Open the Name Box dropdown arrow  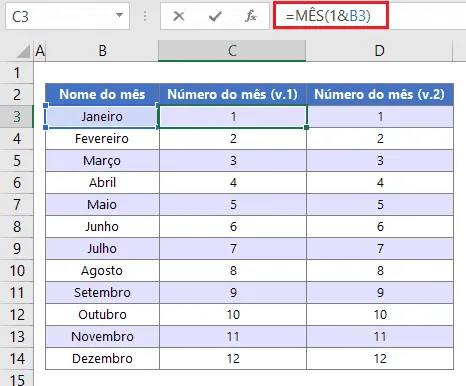coord(119,15)
